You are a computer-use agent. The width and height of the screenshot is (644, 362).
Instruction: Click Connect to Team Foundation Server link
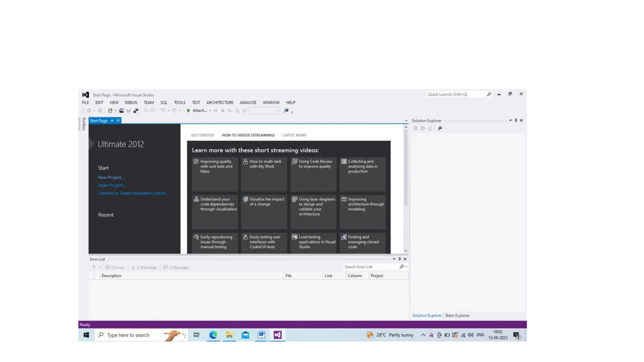pos(133,193)
